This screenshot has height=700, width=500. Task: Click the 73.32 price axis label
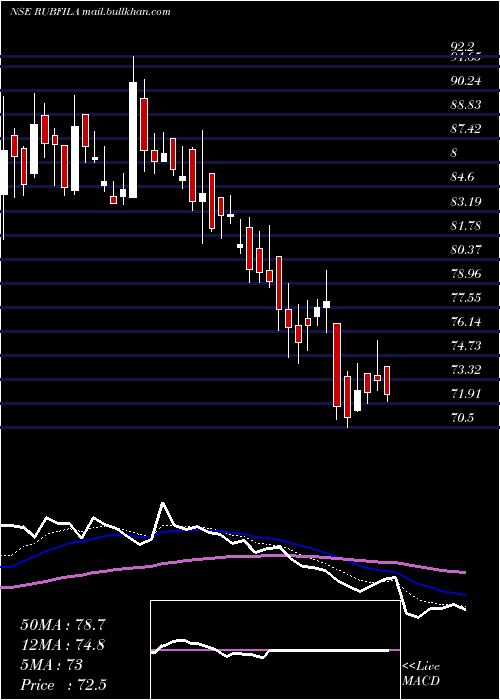(466, 370)
